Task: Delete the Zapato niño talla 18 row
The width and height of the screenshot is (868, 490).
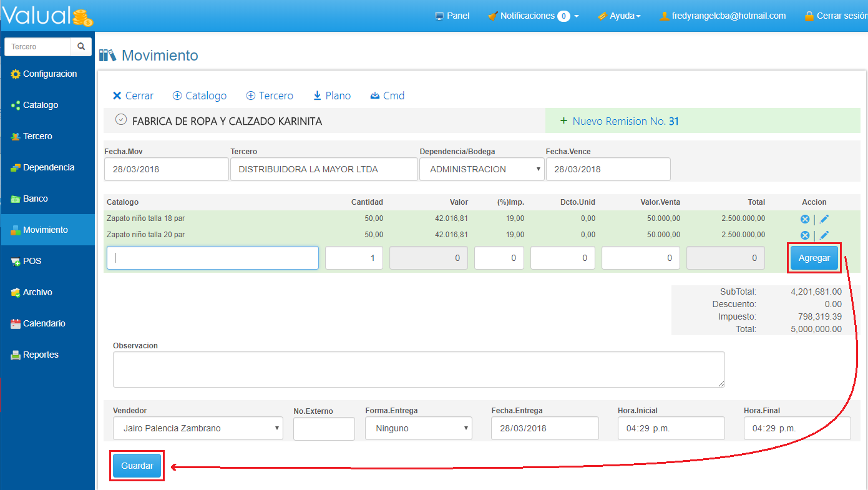Action: click(x=805, y=219)
